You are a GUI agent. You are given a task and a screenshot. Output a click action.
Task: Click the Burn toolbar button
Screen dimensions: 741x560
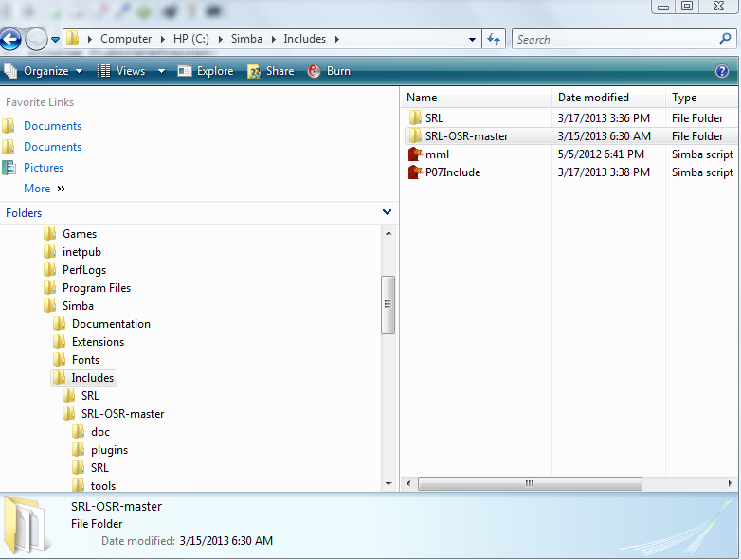click(329, 71)
